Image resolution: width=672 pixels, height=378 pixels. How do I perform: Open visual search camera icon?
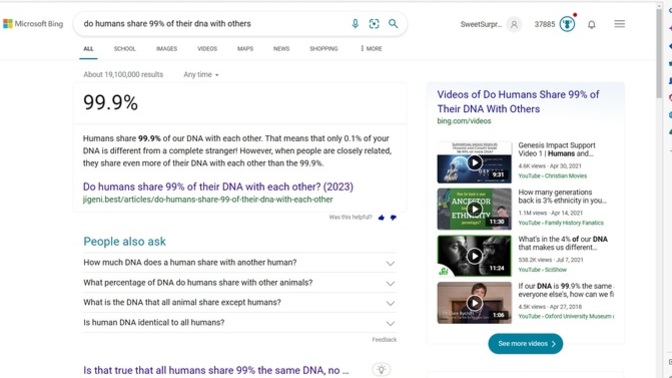pos(374,24)
